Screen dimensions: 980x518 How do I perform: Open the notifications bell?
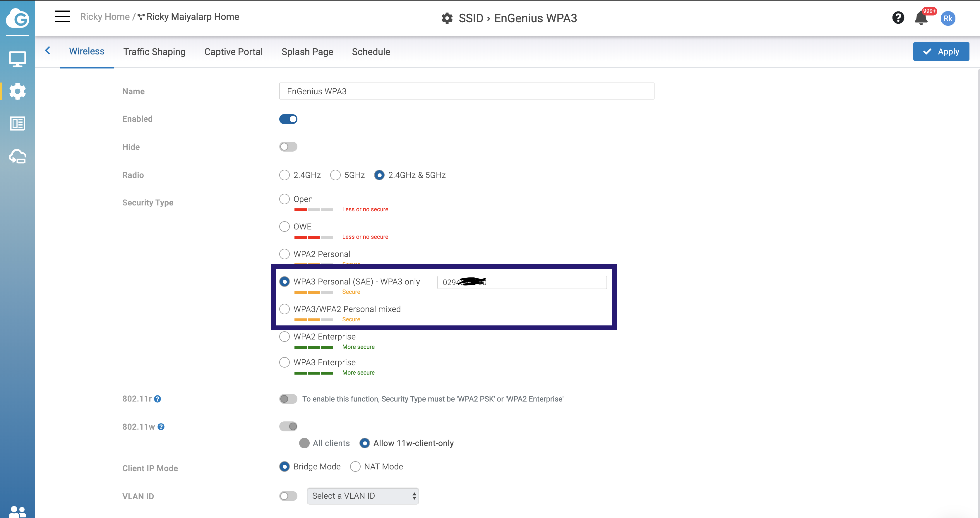[x=921, y=18]
